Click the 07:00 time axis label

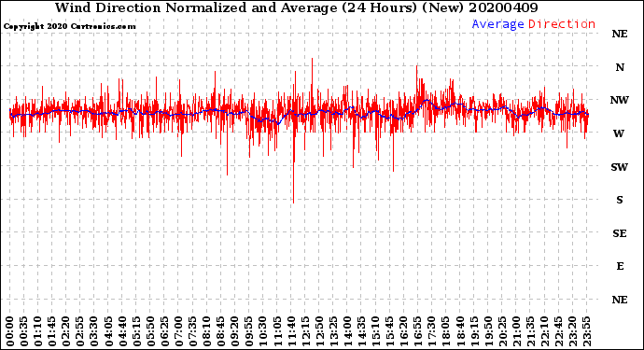click(x=178, y=331)
